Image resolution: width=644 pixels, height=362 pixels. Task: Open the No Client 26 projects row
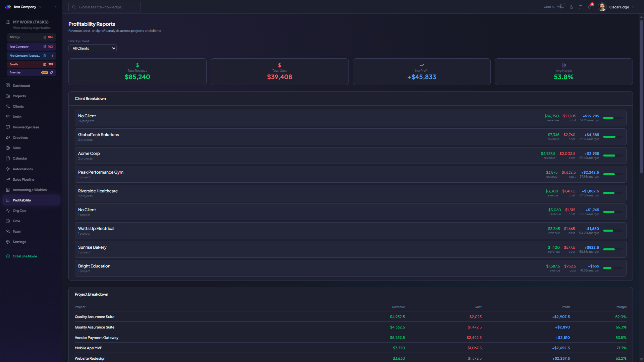click(x=351, y=118)
